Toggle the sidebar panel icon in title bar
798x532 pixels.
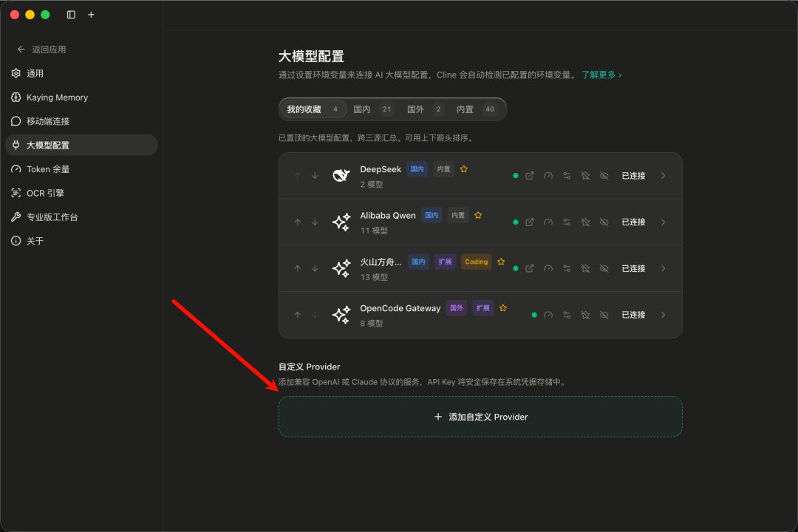[x=71, y=15]
